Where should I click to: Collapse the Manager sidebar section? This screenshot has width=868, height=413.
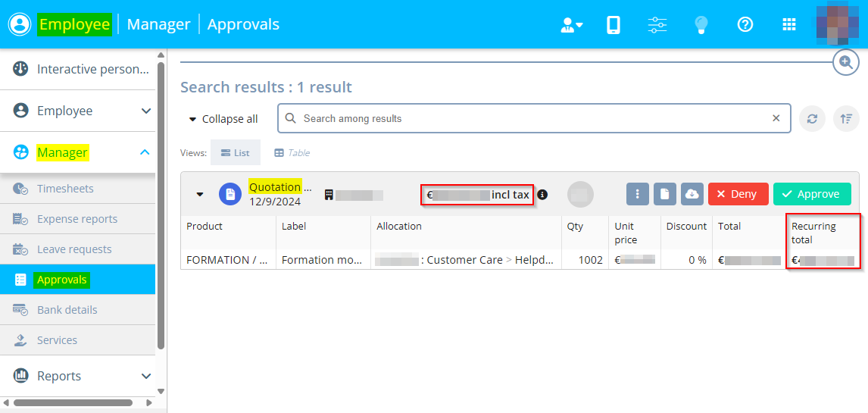tap(145, 152)
